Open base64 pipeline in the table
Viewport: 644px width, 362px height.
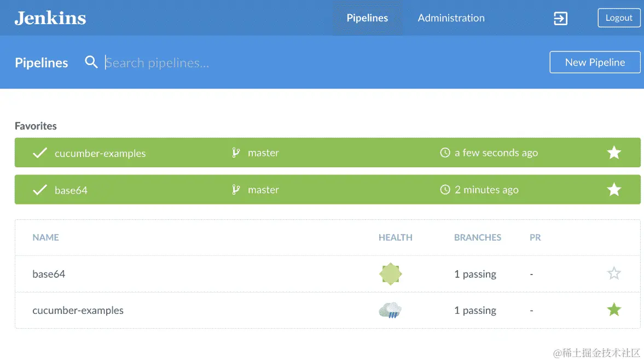[49, 274]
